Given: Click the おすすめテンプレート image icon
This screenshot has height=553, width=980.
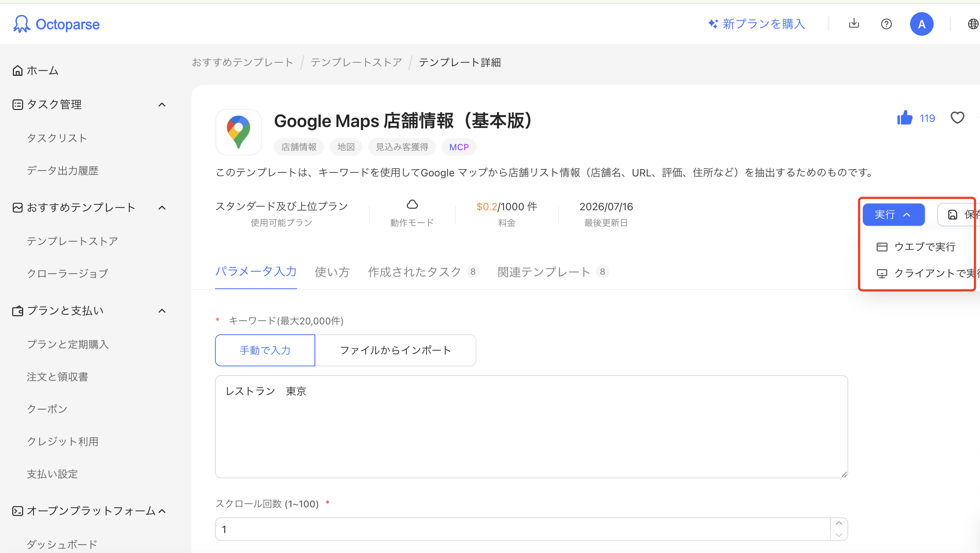Looking at the screenshot, I should 18,208.
